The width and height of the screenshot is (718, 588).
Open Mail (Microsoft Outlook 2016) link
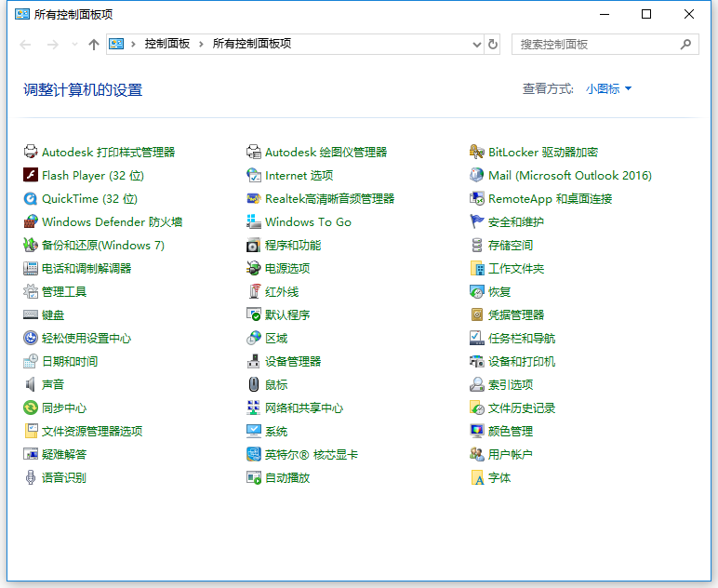(570, 175)
